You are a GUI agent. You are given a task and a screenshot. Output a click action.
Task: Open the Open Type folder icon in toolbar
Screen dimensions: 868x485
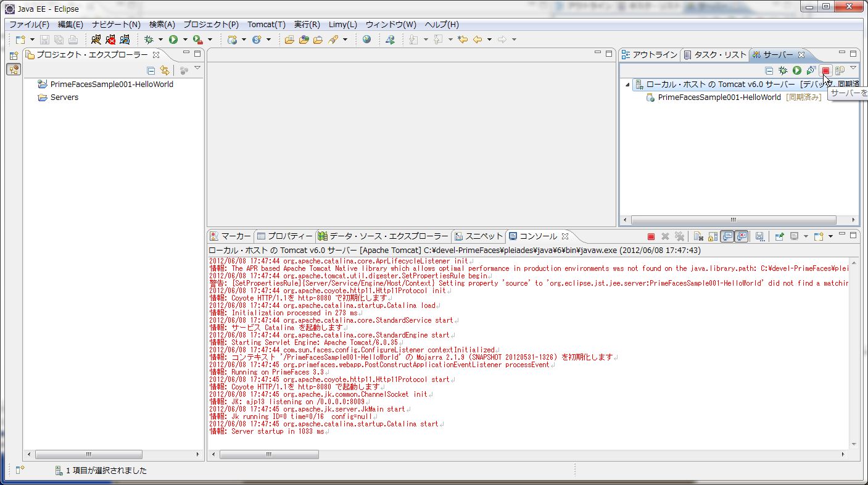(304, 39)
